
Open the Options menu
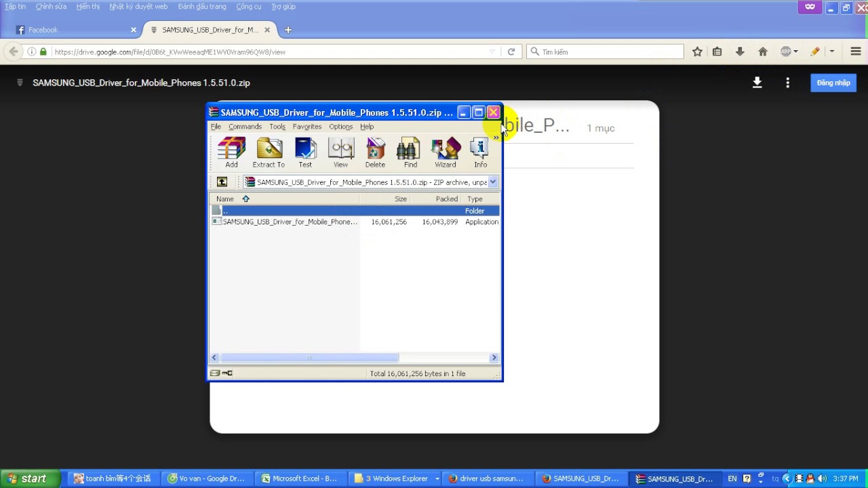click(340, 127)
